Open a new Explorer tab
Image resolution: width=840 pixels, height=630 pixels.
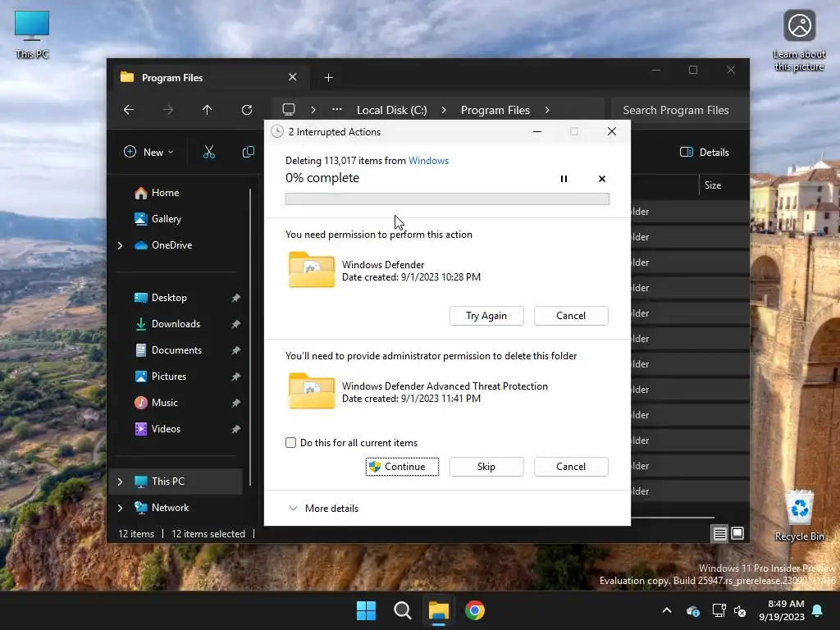(328, 78)
